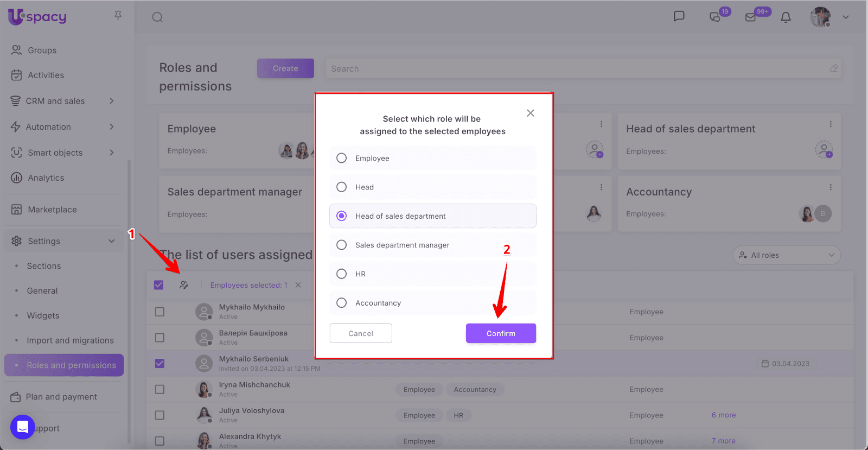Open three-dot menu on Accountancy role card
868x450 pixels.
pos(830,187)
